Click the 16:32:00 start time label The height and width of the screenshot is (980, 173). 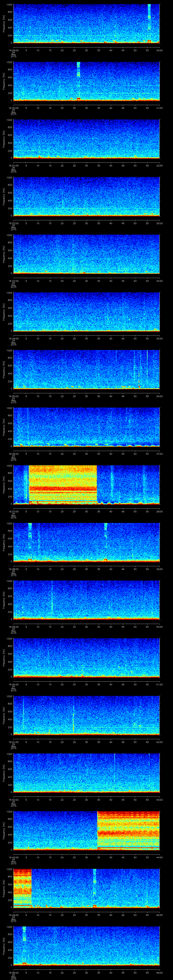13,223
